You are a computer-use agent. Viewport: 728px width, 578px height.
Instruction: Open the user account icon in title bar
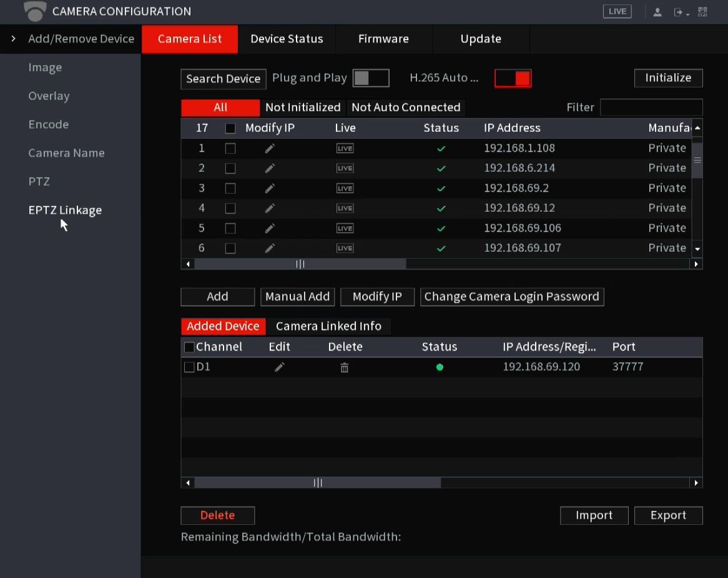657,11
